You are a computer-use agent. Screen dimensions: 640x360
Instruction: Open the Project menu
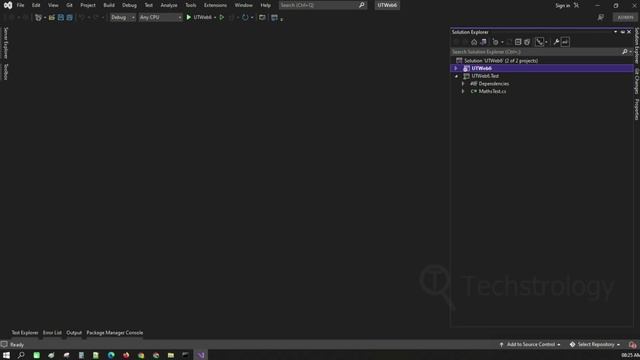88,5
